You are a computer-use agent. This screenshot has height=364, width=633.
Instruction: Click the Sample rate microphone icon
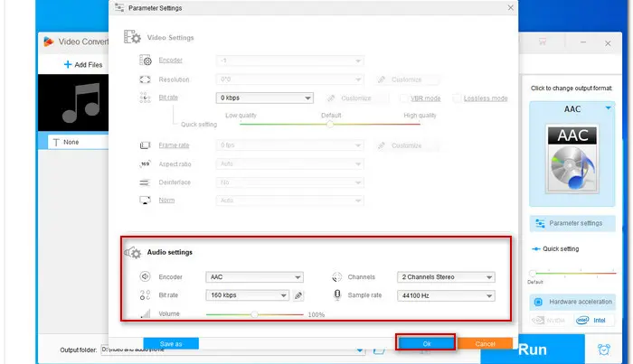coord(337,294)
